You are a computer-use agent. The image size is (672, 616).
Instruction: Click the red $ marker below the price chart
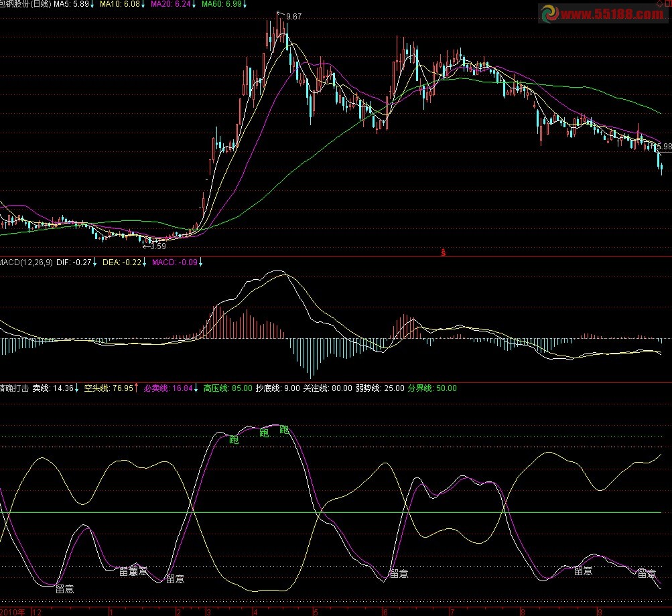point(443,252)
